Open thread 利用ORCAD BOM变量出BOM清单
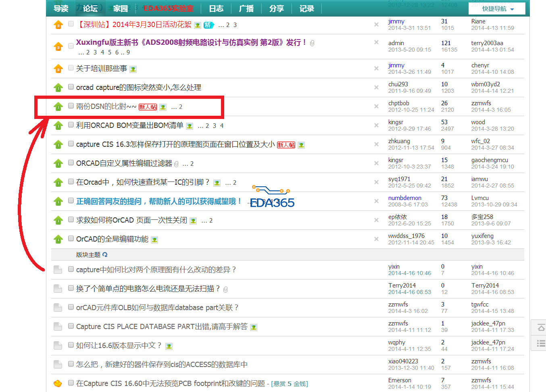The height and width of the screenshot is (392, 546). tap(130, 125)
